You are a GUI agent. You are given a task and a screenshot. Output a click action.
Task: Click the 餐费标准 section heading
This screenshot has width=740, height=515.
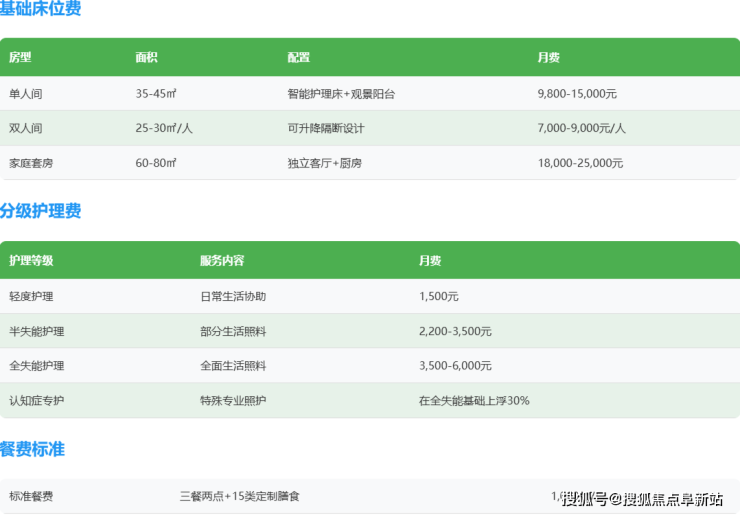coord(33,449)
